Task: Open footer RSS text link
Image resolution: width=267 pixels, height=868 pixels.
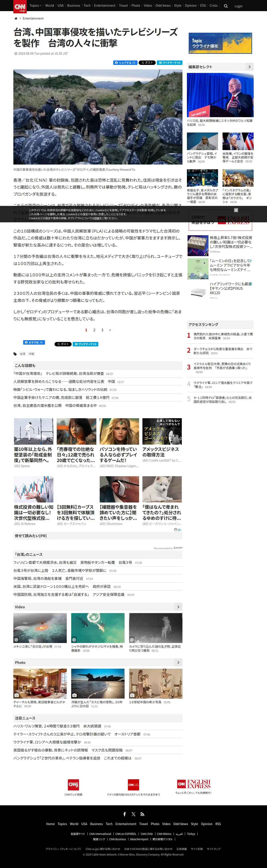Action: (x=218, y=824)
